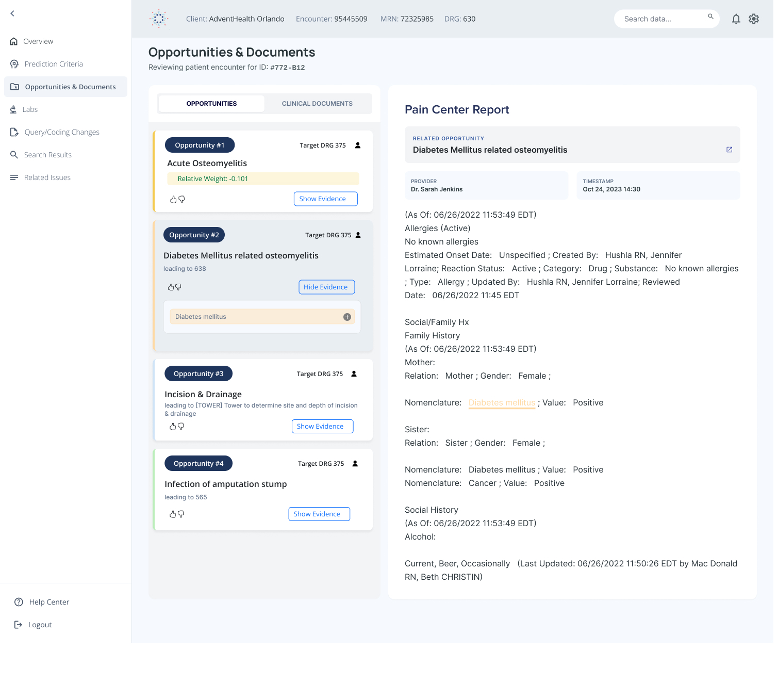Thumbs down Diabetes Mellitus related osteomyelitis

(x=178, y=287)
